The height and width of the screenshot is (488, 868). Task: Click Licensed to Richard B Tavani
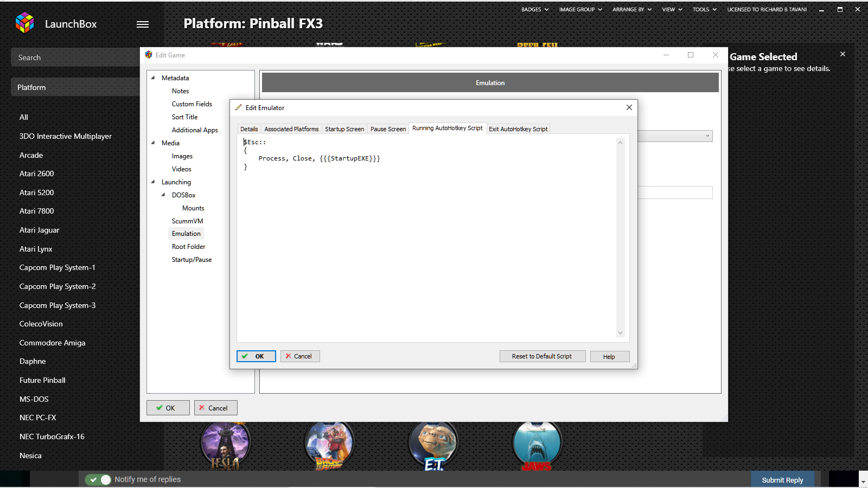click(767, 9)
